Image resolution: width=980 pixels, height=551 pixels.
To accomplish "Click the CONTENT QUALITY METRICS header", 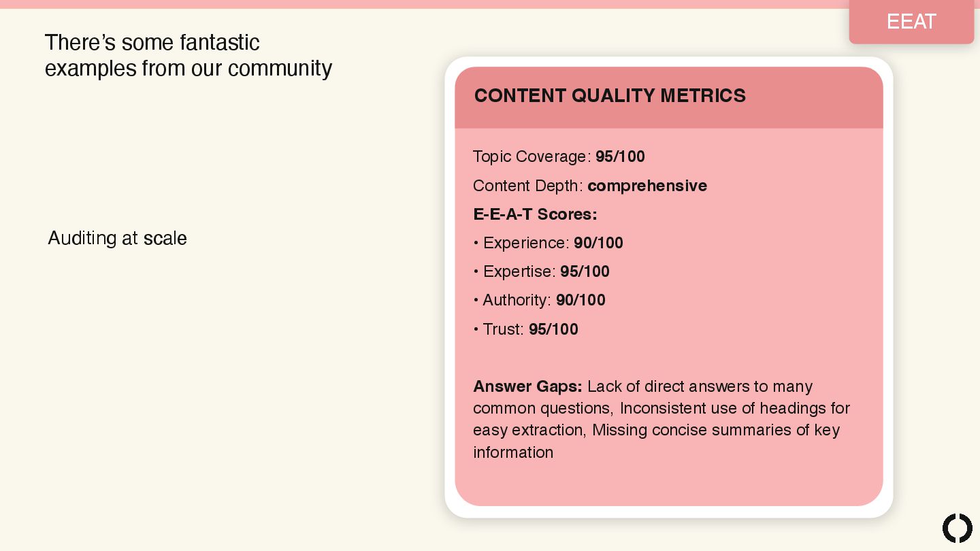I will tap(610, 95).
